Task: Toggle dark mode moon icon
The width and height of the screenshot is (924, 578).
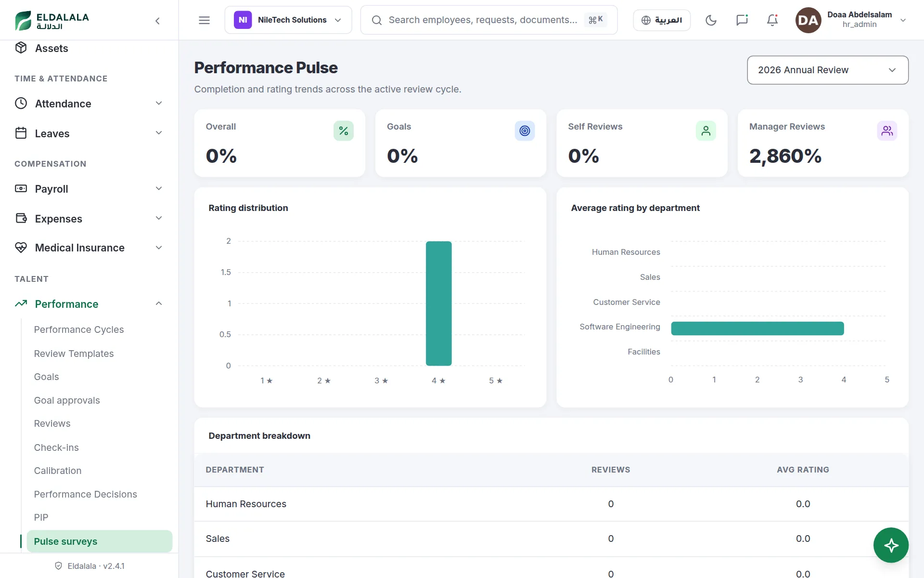Action: [711, 20]
